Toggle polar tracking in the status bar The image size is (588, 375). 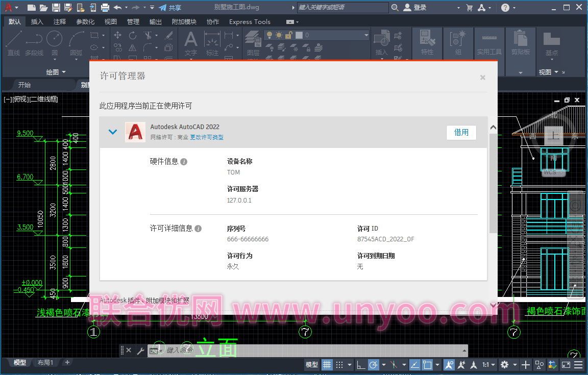(x=374, y=364)
